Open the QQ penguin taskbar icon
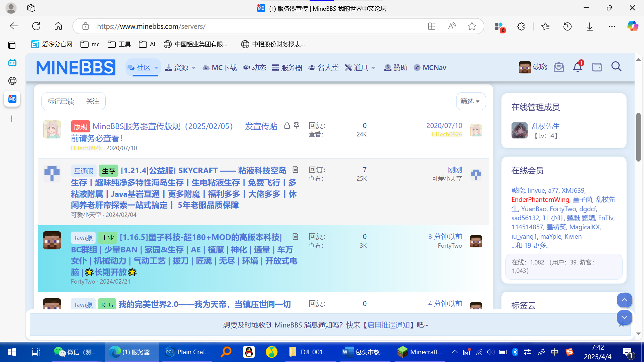 [x=249, y=352]
